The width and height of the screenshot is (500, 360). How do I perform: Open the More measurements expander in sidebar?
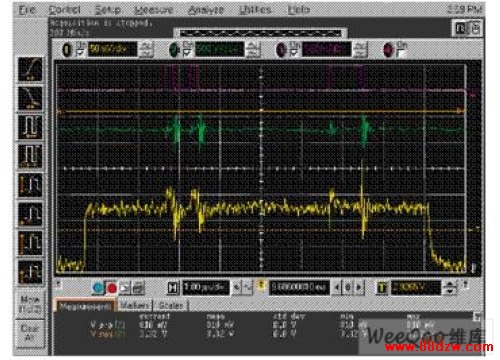[x=30, y=305]
